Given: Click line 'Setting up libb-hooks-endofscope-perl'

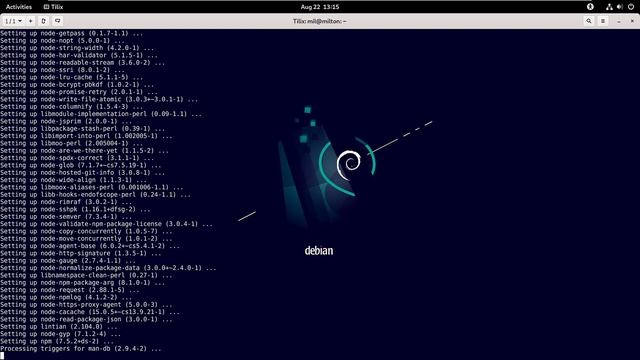Looking at the screenshot, I should pos(96,195).
